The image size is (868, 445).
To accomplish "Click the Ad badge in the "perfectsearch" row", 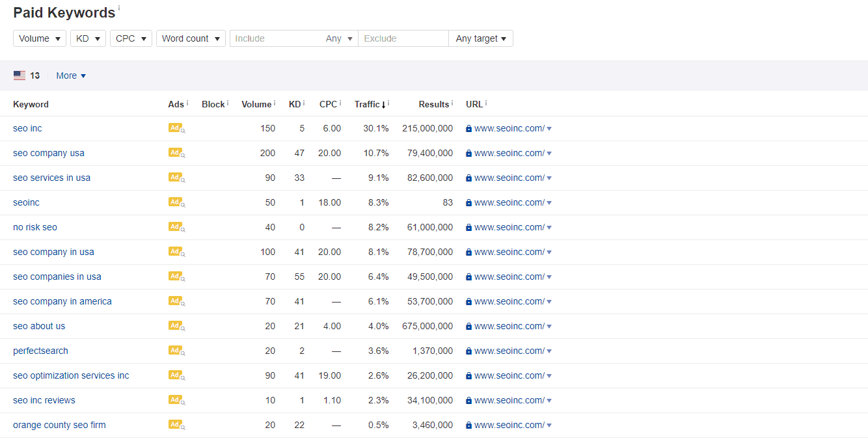I will point(174,350).
